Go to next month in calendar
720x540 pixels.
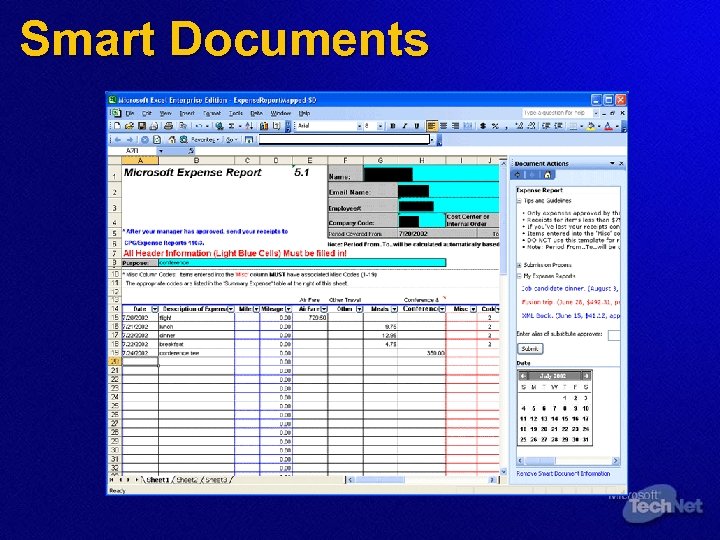coord(586,376)
